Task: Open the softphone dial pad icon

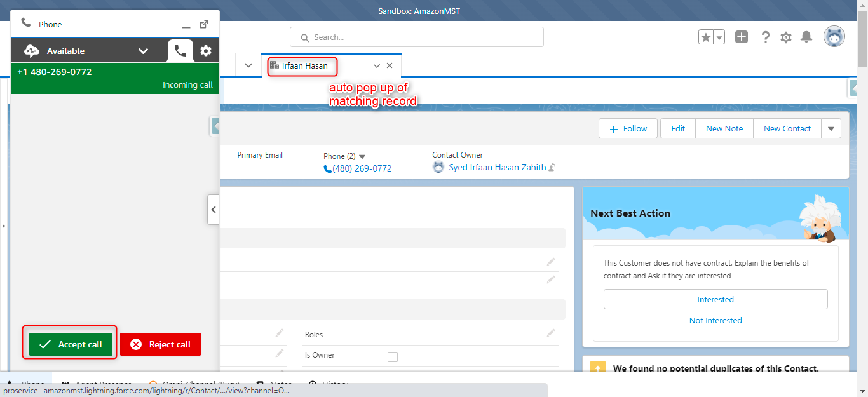Action: pos(180,50)
